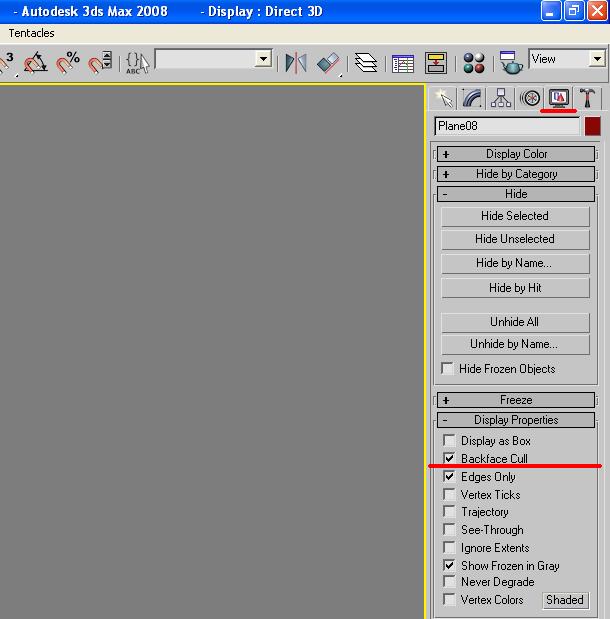
Task: Toggle the Angle Snap tool
Action: pos(36,63)
